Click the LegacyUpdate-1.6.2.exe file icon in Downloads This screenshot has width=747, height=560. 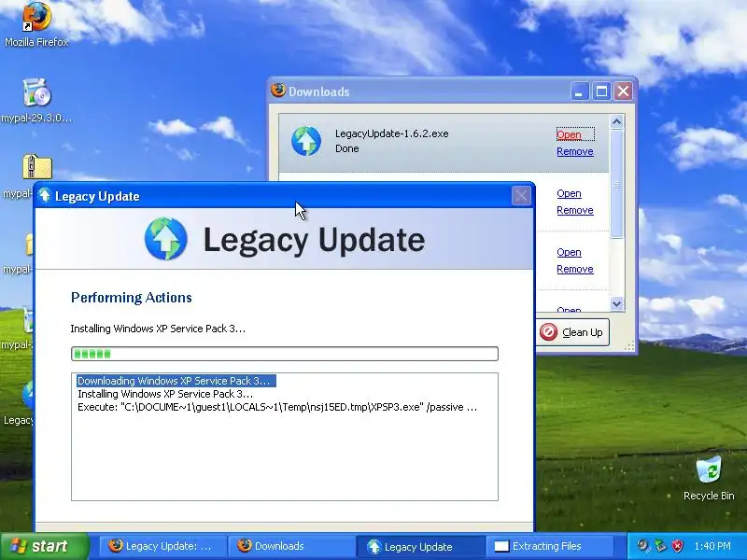click(x=306, y=141)
